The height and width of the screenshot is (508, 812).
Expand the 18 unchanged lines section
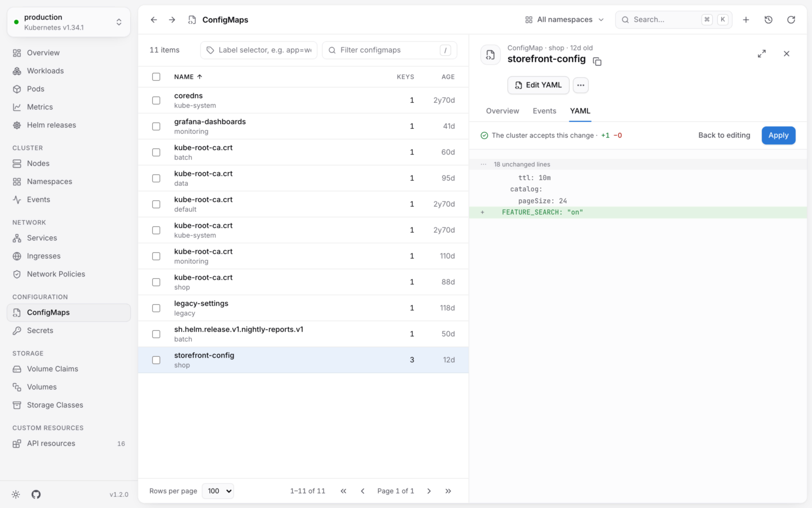pyautogui.click(x=638, y=164)
